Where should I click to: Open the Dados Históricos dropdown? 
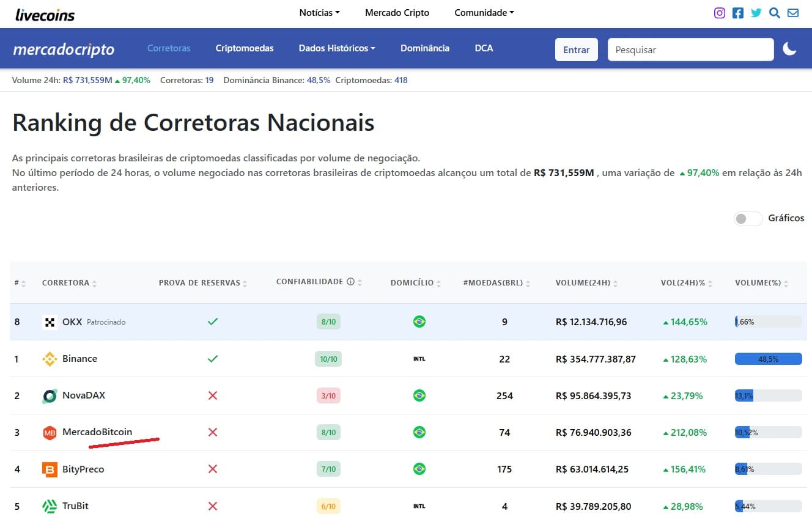coord(337,48)
